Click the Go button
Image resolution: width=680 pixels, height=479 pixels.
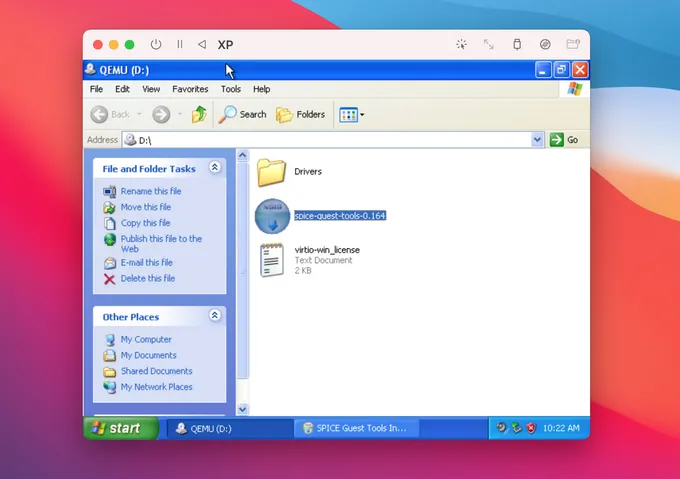564,140
